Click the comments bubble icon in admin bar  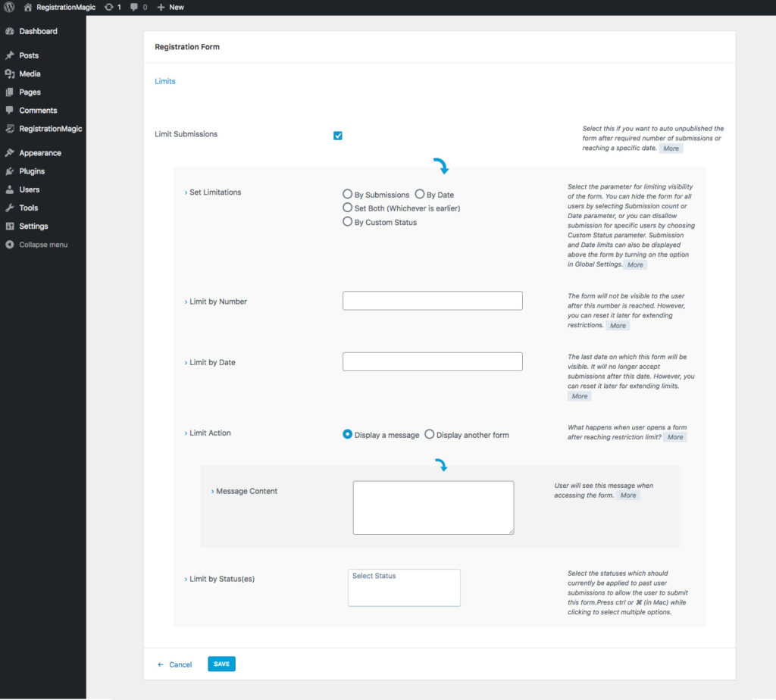pyautogui.click(x=134, y=7)
